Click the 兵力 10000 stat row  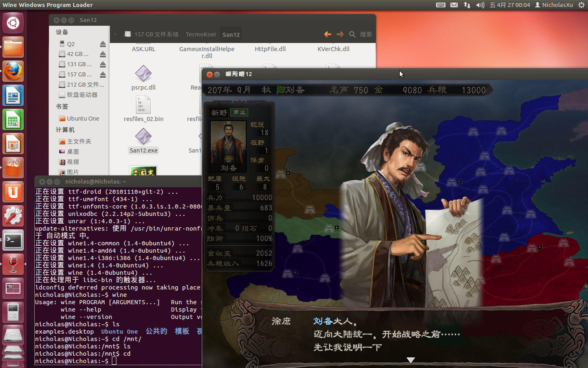click(x=240, y=197)
